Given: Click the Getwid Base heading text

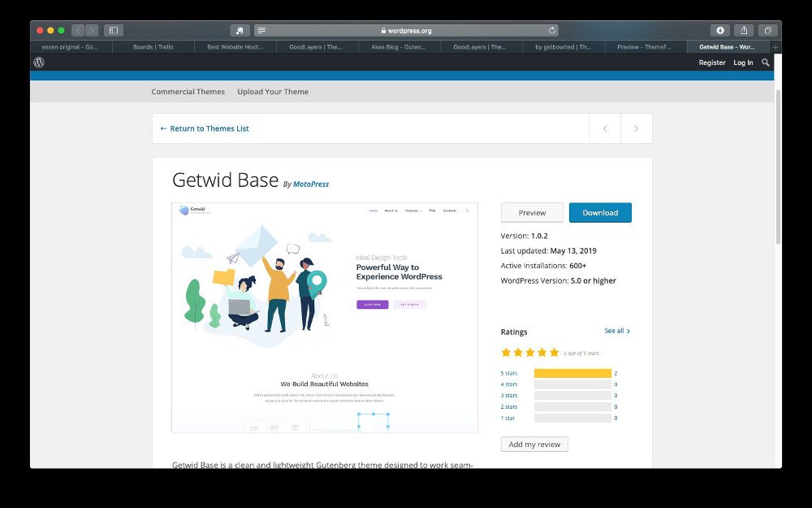Looking at the screenshot, I should [x=225, y=180].
